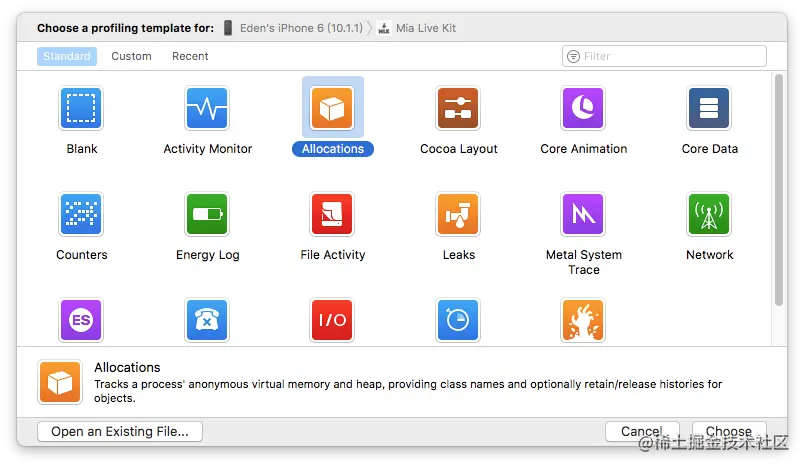
Task: Select the Core Data template icon
Action: 709,108
